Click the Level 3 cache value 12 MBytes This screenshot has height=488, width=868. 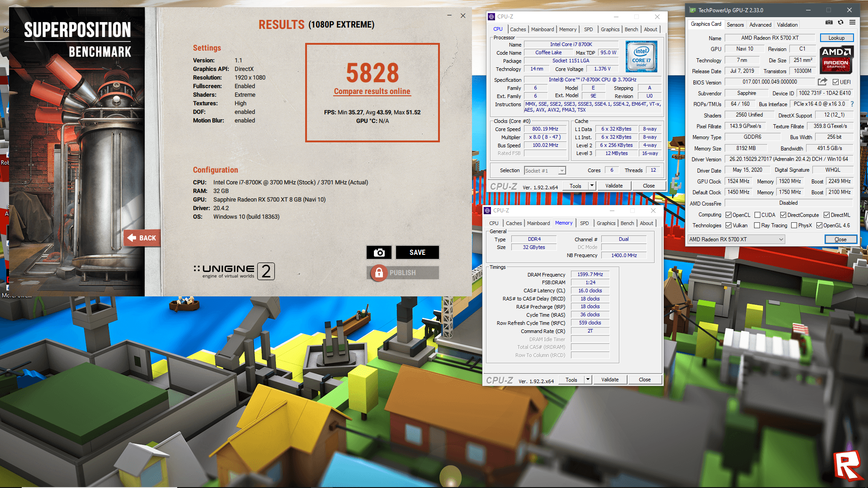[616, 153]
